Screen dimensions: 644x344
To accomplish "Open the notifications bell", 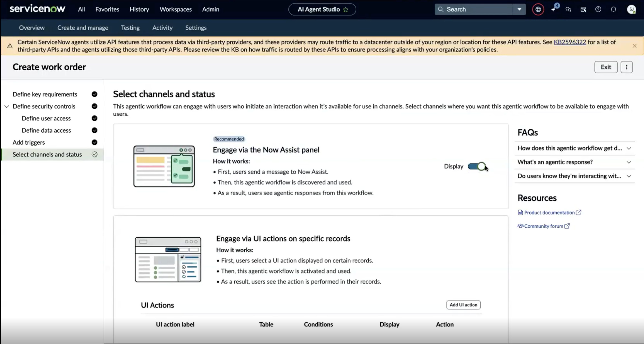I will (x=613, y=9).
